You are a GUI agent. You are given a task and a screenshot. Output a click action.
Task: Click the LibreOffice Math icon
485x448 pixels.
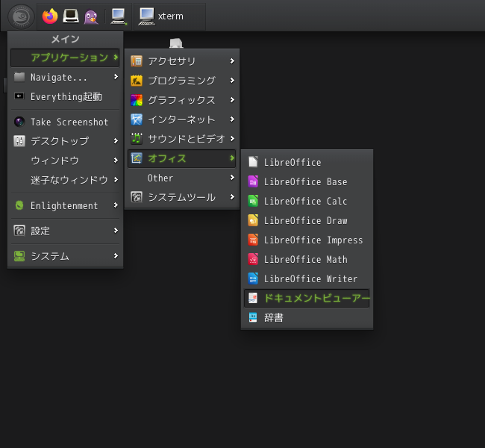[253, 259]
